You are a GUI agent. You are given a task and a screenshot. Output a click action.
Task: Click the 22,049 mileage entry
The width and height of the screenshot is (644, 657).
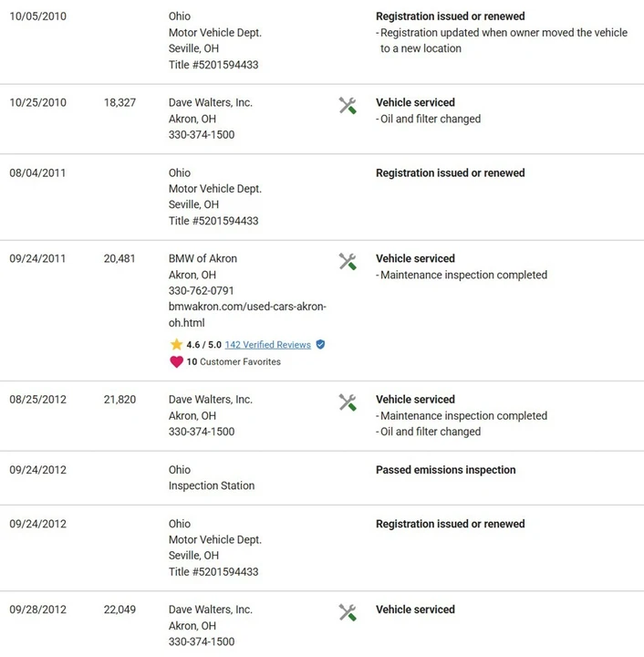(x=119, y=610)
